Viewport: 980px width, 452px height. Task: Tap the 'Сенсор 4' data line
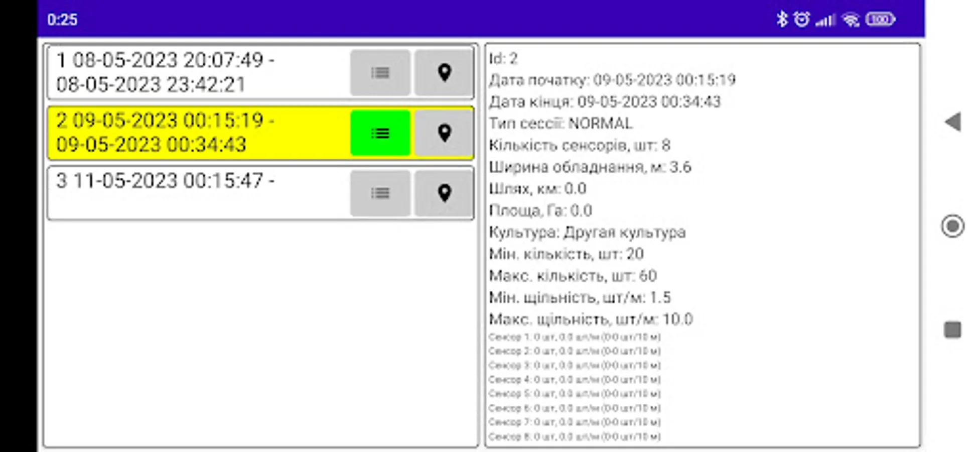[x=575, y=380]
